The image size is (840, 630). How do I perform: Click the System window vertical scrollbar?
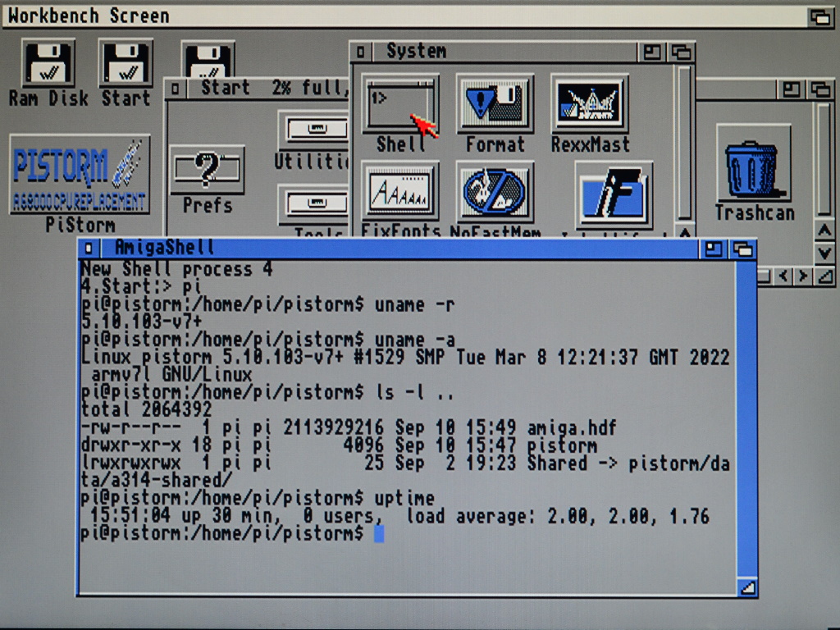683,143
